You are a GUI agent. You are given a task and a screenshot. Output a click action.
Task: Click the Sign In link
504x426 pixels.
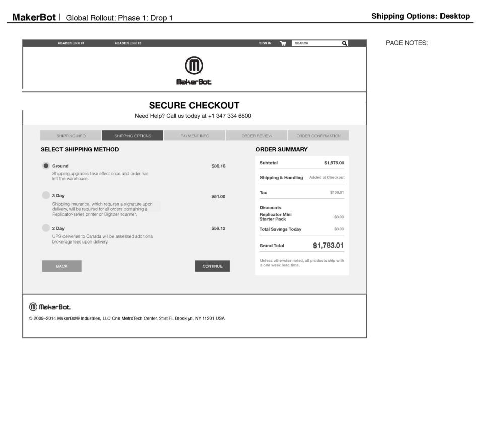[x=264, y=43]
